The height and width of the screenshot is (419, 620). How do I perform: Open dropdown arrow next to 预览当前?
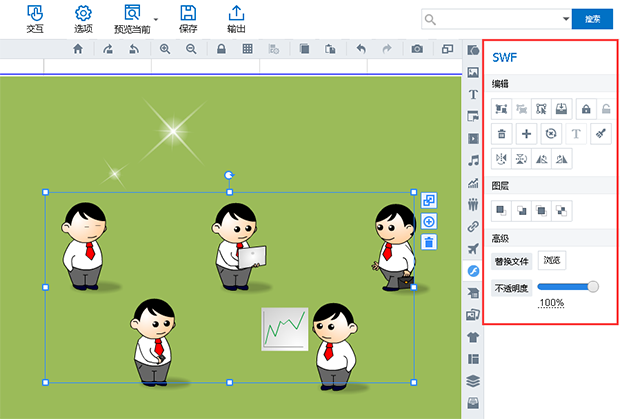pos(156,19)
